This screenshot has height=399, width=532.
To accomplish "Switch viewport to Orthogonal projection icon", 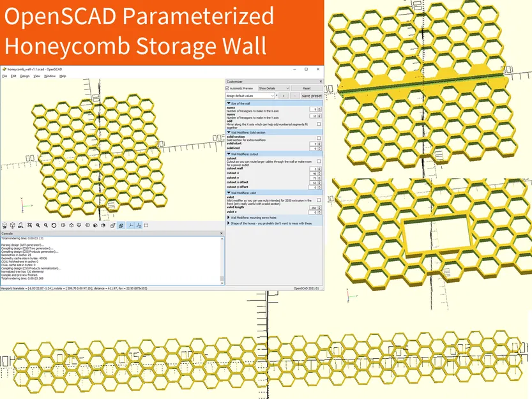I will (x=121, y=225).
